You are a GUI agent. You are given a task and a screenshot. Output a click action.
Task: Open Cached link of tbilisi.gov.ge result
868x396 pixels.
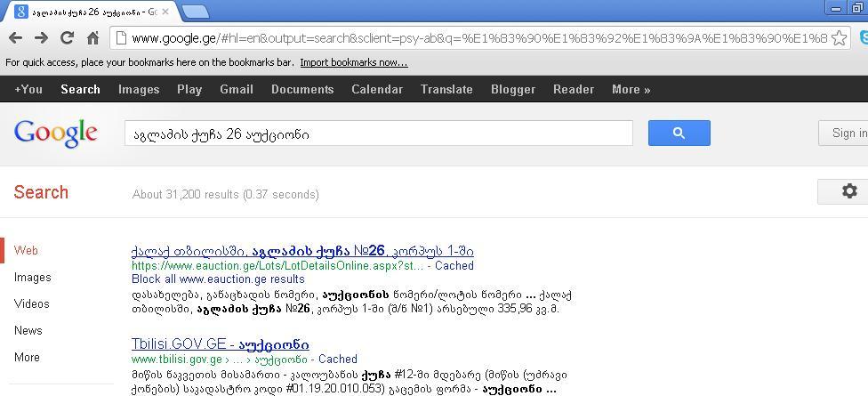(x=338, y=359)
